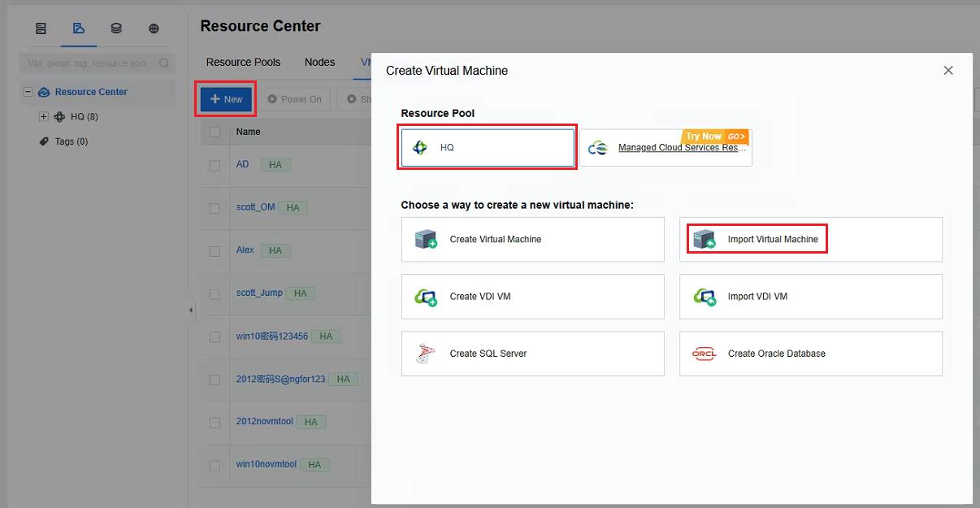This screenshot has width=980, height=508.
Task: Choose Import Virtual Machine option
Action: pos(811,239)
